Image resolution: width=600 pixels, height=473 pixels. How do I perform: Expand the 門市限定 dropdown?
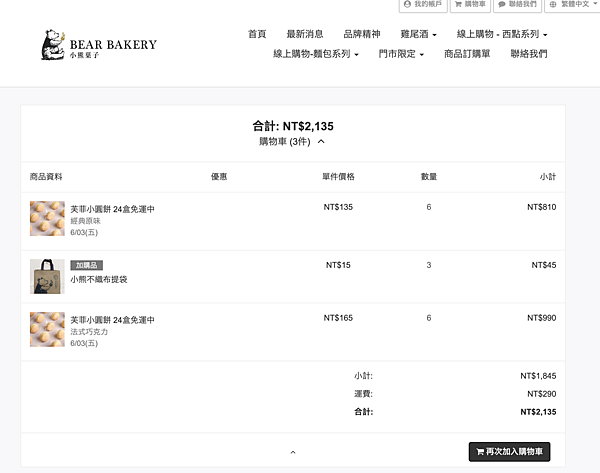point(401,54)
